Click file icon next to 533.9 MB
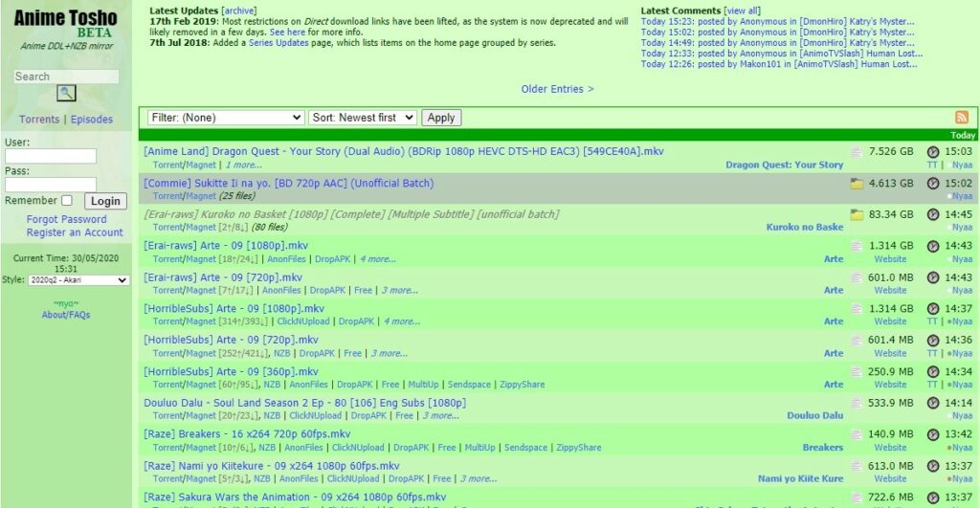Screen dimensions: 980x508 tap(857, 403)
